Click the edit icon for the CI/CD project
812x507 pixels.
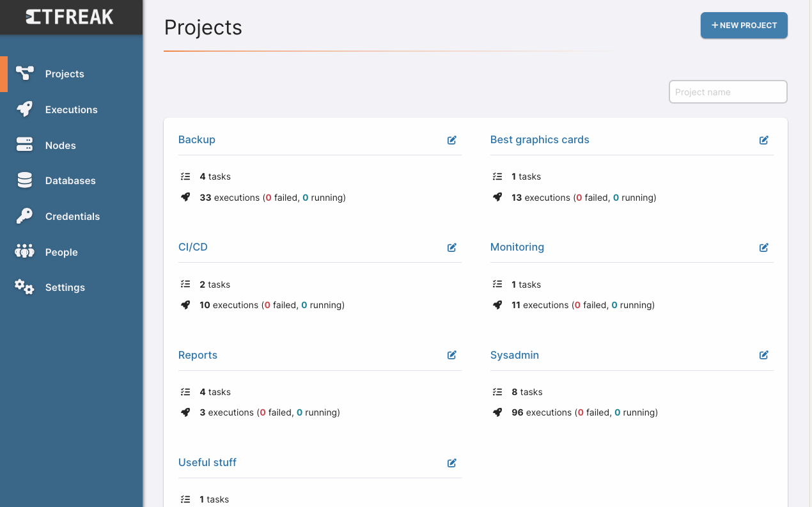(x=452, y=247)
